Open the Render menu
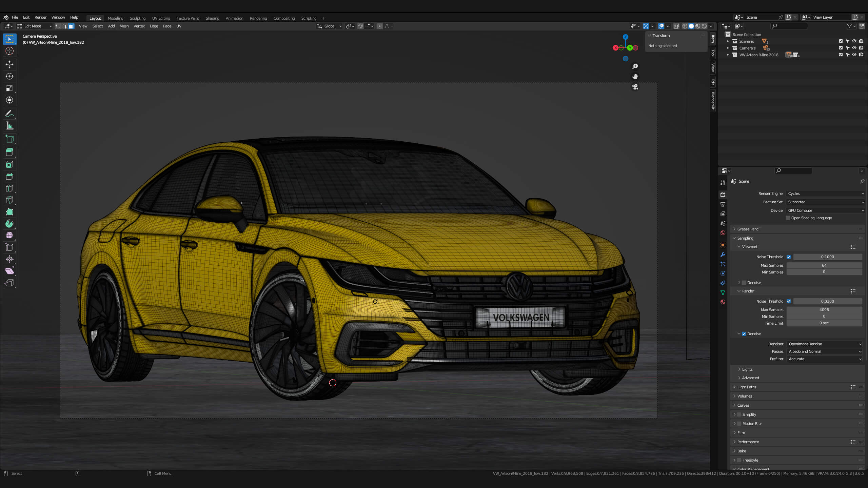Image resolution: width=868 pixels, height=488 pixels. (40, 17)
